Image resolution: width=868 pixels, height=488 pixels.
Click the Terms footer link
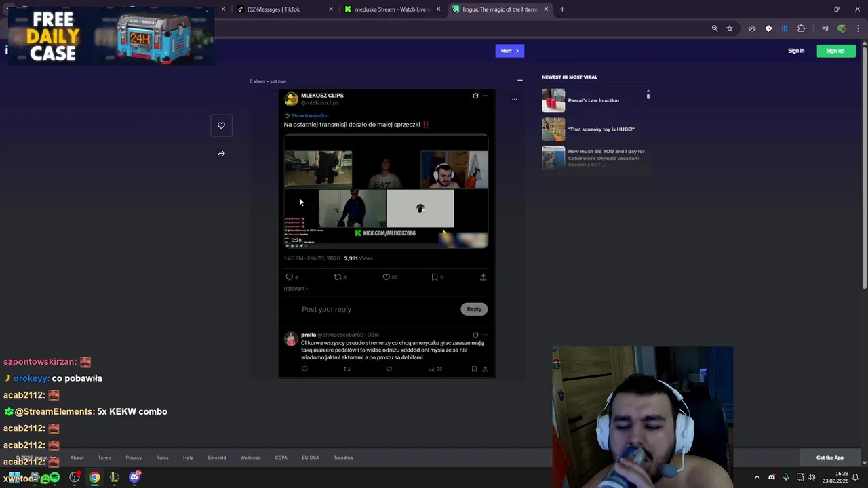[x=104, y=457]
